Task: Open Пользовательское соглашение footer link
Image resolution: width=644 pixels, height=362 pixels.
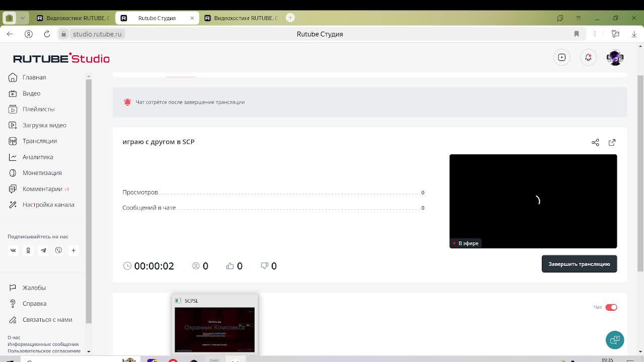Action: tap(44, 351)
